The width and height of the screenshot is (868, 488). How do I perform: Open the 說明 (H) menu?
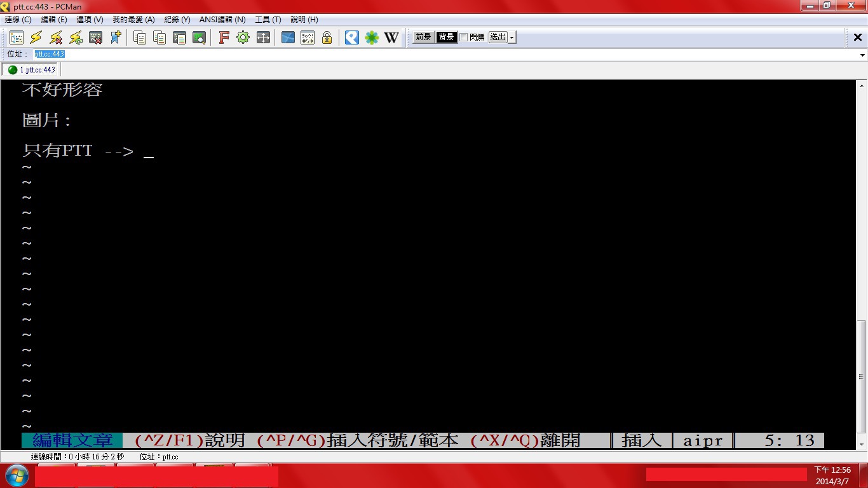point(304,20)
